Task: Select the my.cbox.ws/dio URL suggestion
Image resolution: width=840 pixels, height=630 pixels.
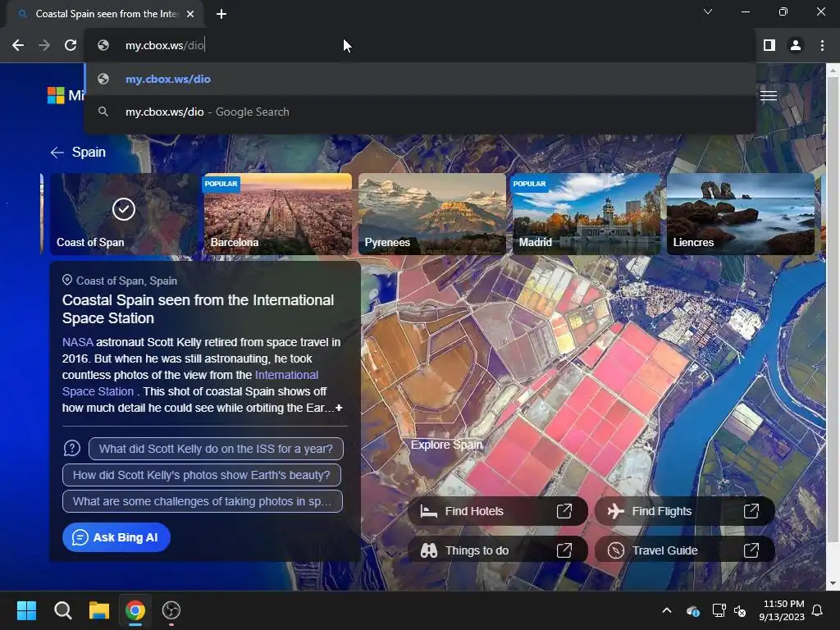Action: click(x=420, y=79)
